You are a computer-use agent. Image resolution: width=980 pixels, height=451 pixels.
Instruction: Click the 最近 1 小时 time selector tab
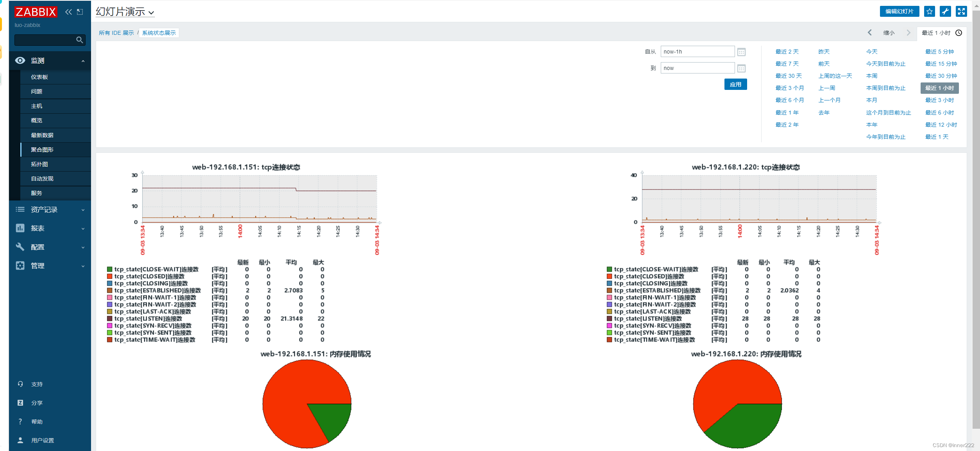coord(942,33)
